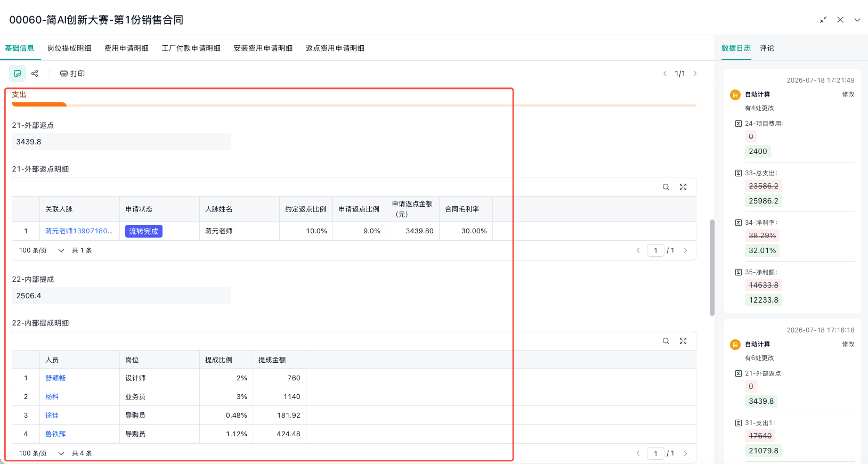Search in 22-内部提成明细 table
The height and width of the screenshot is (464, 868).
666,341
